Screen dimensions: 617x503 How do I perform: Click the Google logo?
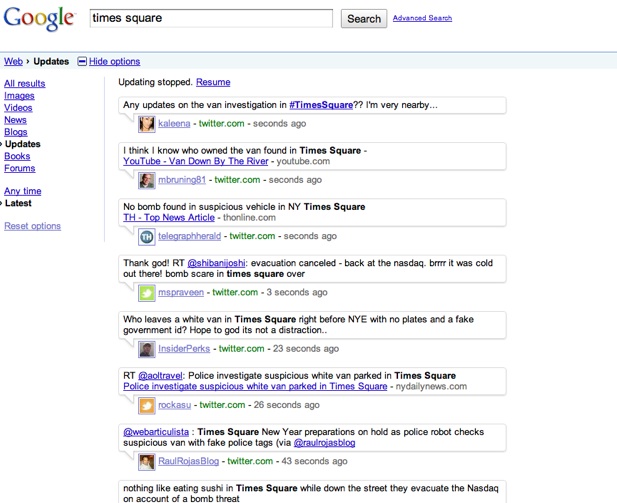40,19
